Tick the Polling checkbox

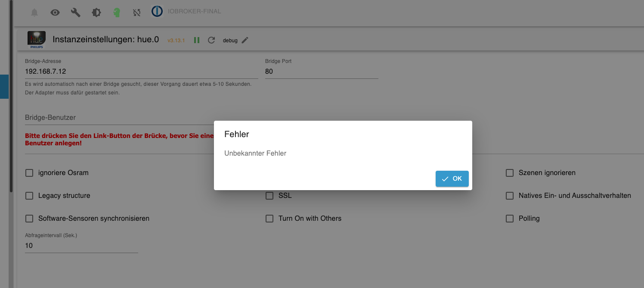pyautogui.click(x=510, y=219)
